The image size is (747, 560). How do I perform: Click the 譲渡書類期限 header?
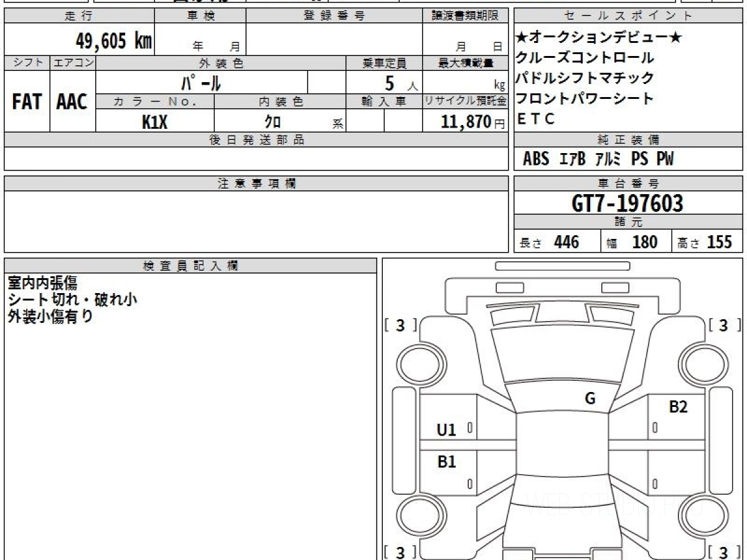(x=465, y=16)
